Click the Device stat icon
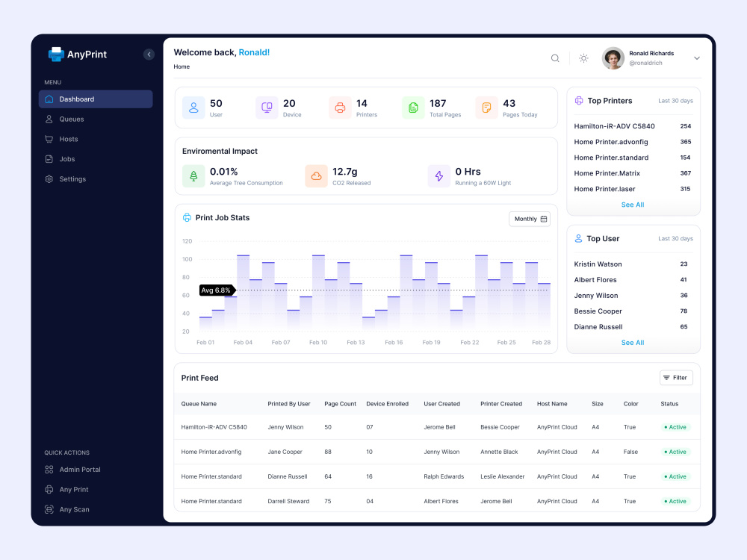This screenshot has height=560, width=747. [x=267, y=108]
